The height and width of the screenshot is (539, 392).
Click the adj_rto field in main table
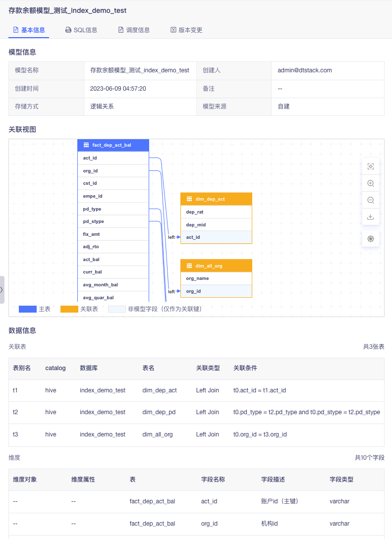[113, 247]
